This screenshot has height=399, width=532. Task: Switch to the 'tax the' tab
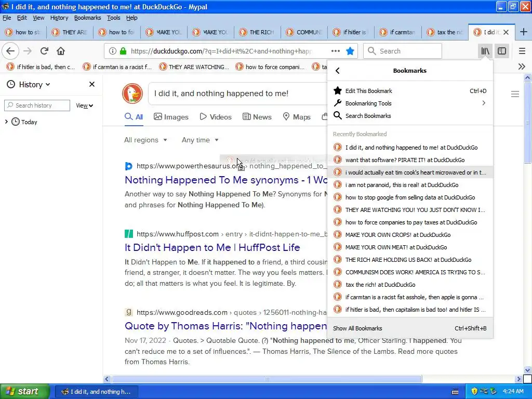pos(445,32)
